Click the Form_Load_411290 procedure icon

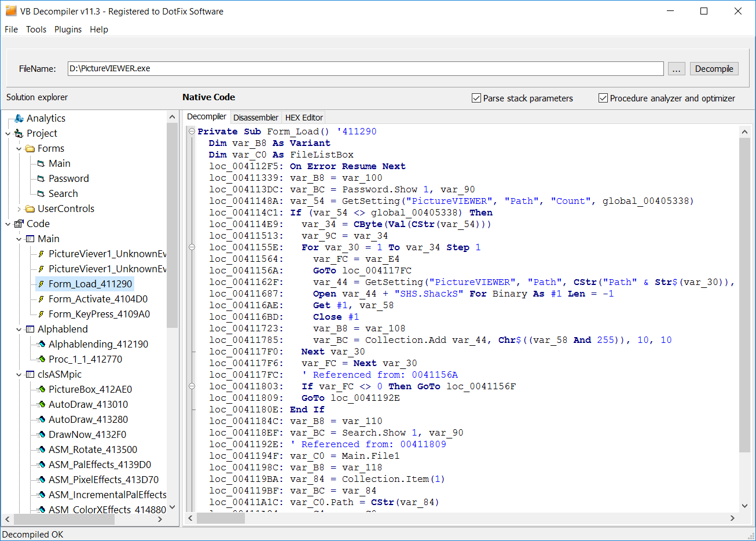41,284
